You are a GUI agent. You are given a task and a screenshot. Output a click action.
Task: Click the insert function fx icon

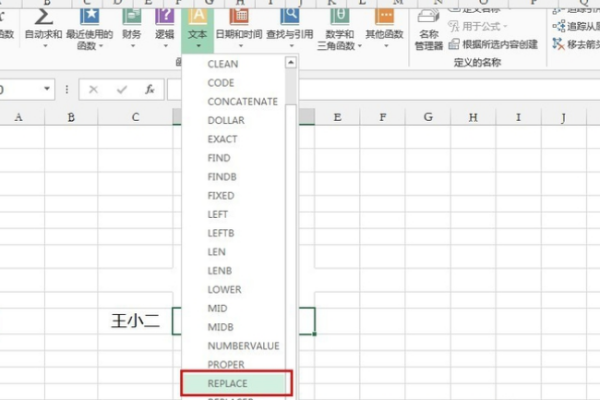click(x=149, y=89)
